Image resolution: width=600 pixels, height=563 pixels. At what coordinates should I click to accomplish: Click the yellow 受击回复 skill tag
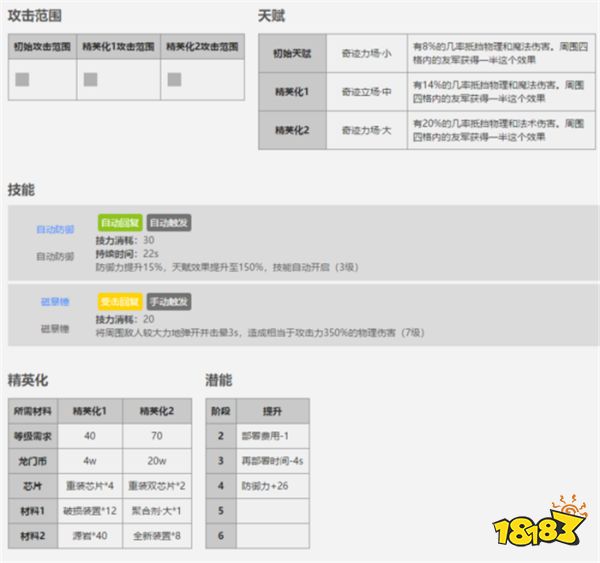(x=120, y=301)
